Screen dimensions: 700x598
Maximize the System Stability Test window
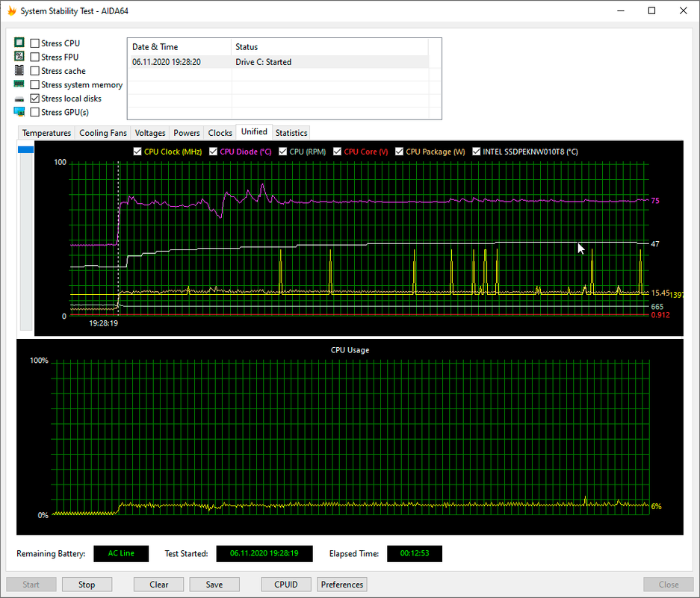click(651, 10)
